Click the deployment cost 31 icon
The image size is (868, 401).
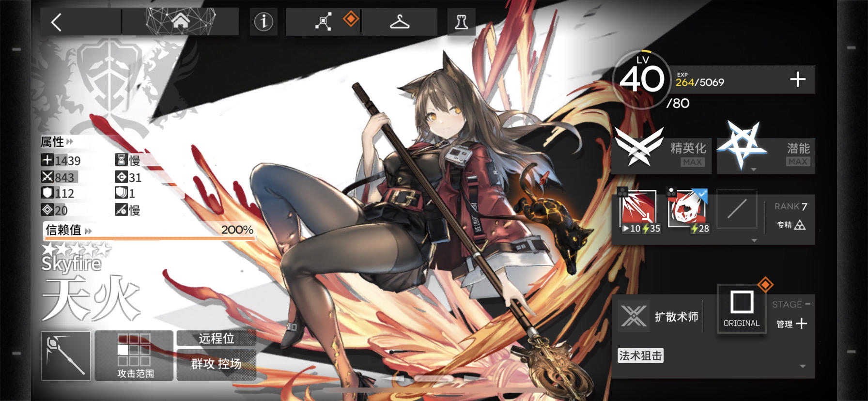click(121, 177)
